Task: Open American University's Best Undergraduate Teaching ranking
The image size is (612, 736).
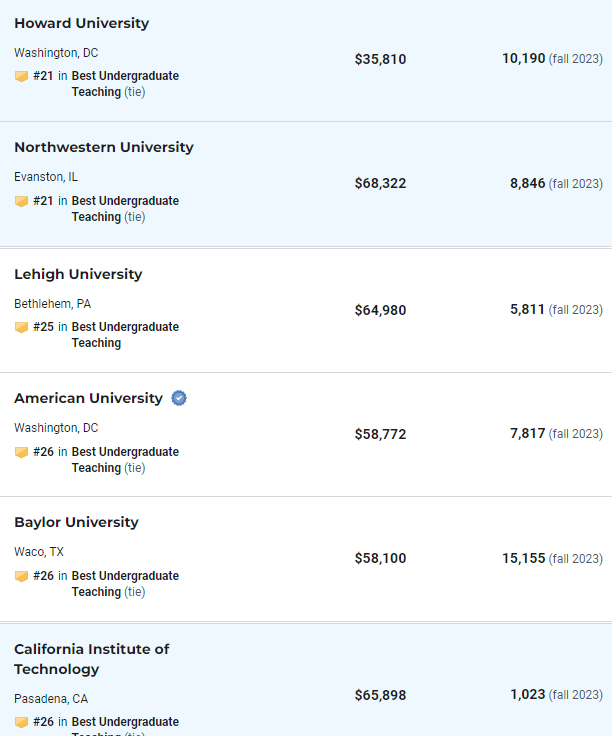Action: coord(125,459)
